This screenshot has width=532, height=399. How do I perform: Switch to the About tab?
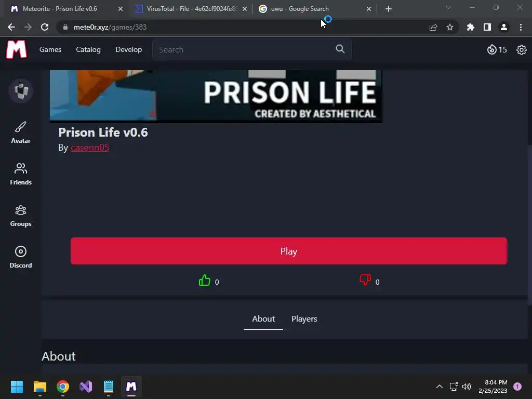pos(263,320)
